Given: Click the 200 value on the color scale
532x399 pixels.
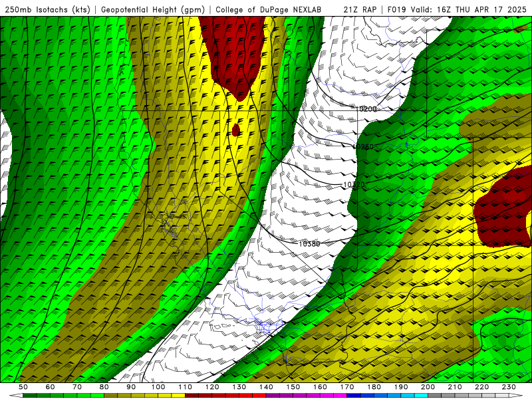Looking at the screenshot, I should [428, 387].
